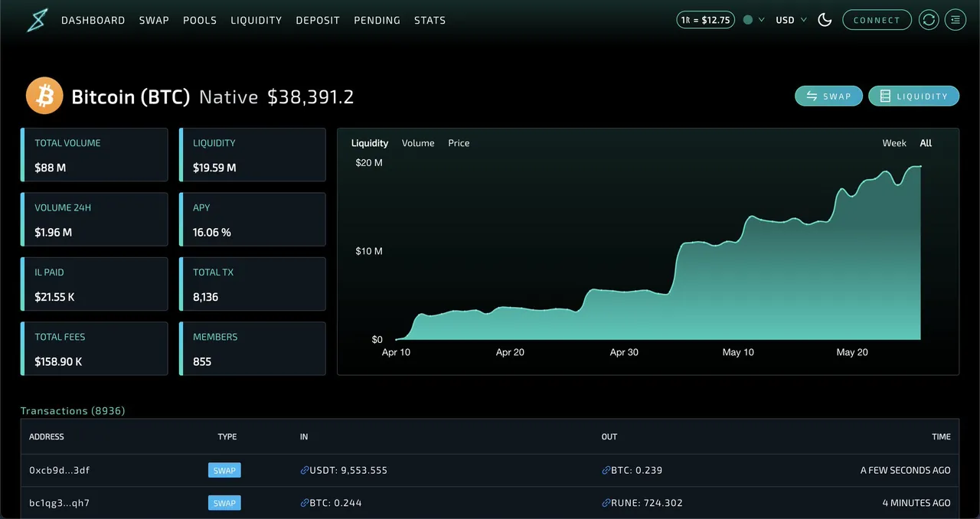The image size is (980, 519).
Task: Click the A FEW SECONDS AGO timestamp
Action: (905, 470)
